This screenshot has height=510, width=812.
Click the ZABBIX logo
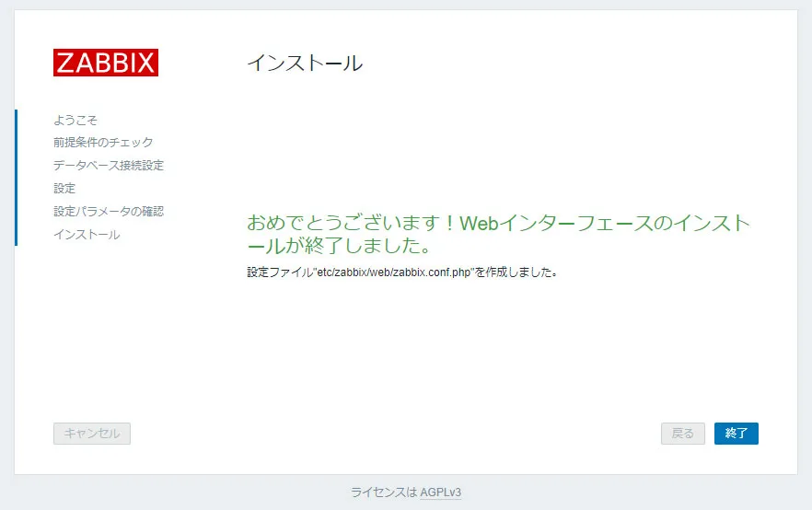click(106, 63)
